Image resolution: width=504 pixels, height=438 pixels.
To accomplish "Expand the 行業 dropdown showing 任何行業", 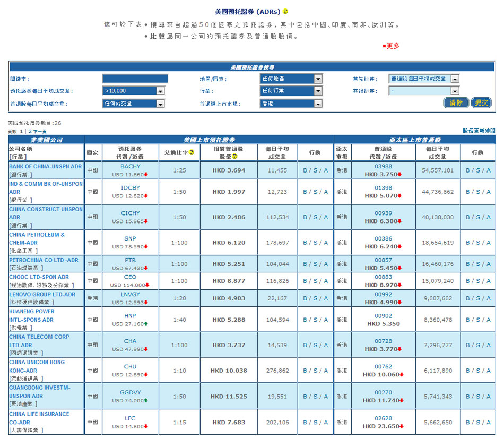I will click(x=291, y=91).
